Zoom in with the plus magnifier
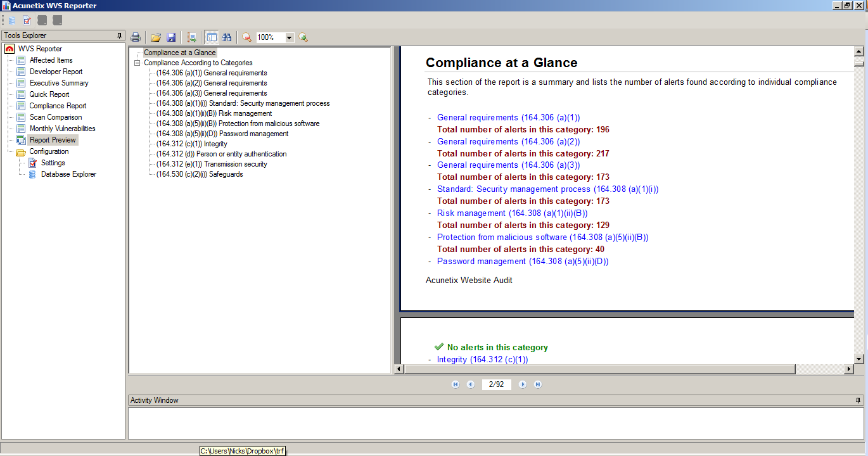868x456 pixels. (x=303, y=37)
